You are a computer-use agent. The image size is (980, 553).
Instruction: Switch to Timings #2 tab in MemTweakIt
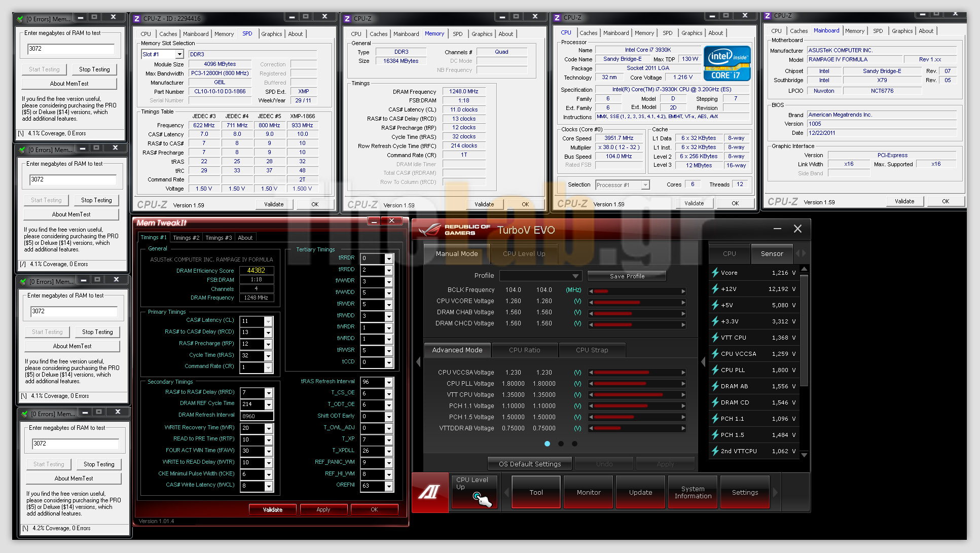(x=186, y=238)
